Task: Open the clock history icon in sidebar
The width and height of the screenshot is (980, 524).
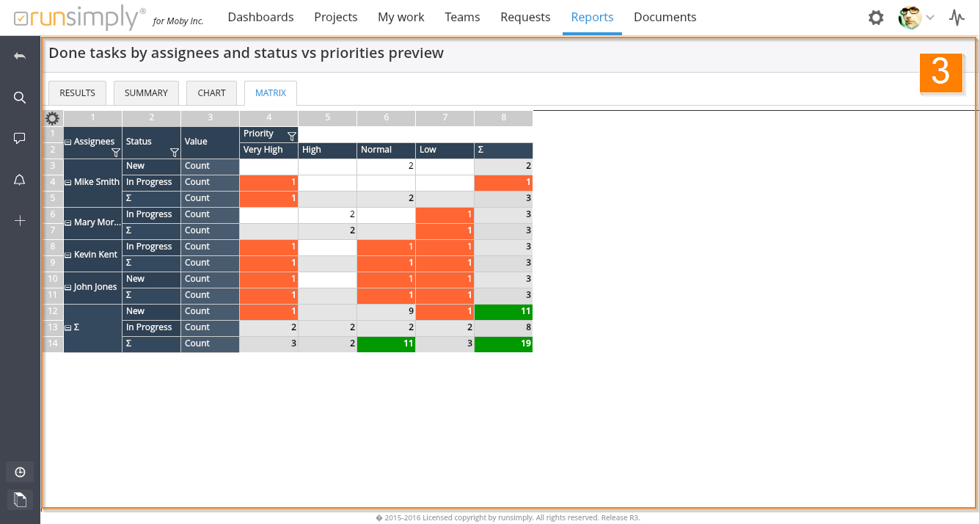Action: coord(20,472)
